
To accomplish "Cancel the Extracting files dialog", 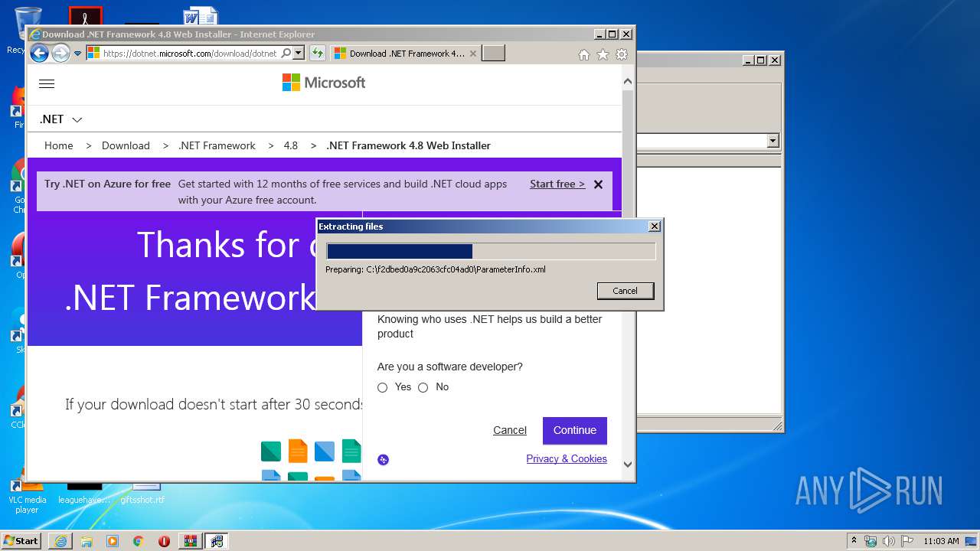I will tap(626, 291).
